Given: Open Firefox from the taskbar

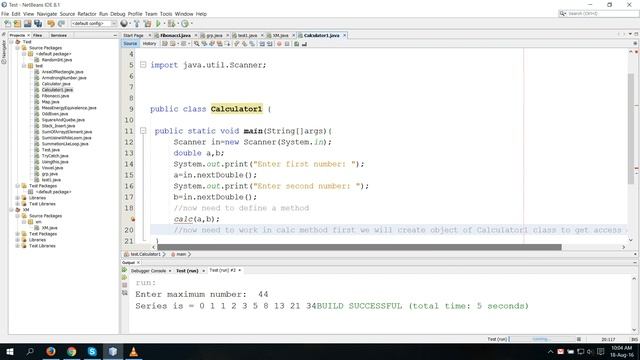Looking at the screenshot, I should point(51,351).
